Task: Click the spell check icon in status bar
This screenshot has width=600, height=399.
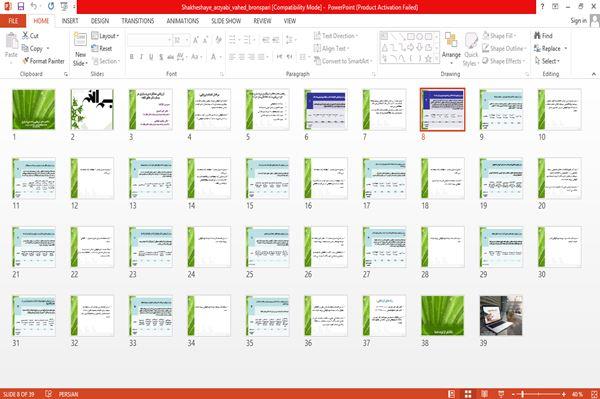Action: pyautogui.click(x=49, y=394)
